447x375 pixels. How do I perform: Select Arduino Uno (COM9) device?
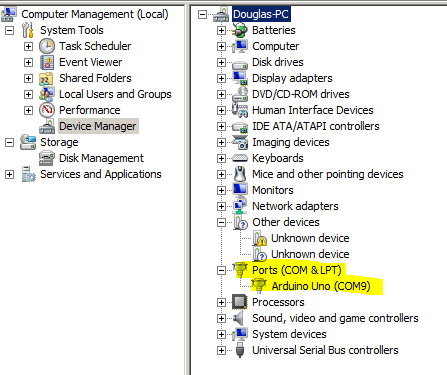click(x=321, y=286)
